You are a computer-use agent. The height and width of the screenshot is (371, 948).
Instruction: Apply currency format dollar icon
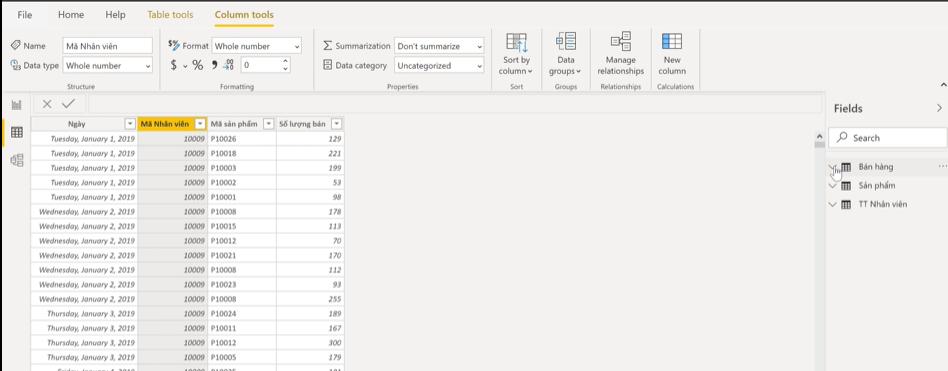174,65
